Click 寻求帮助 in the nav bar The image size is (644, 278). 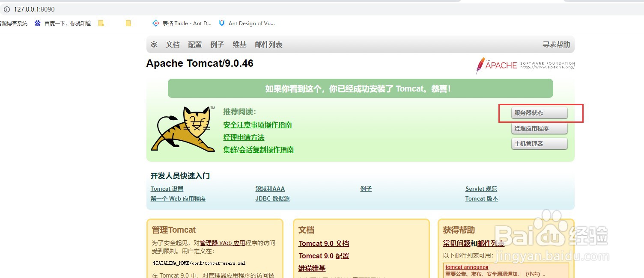(x=556, y=44)
